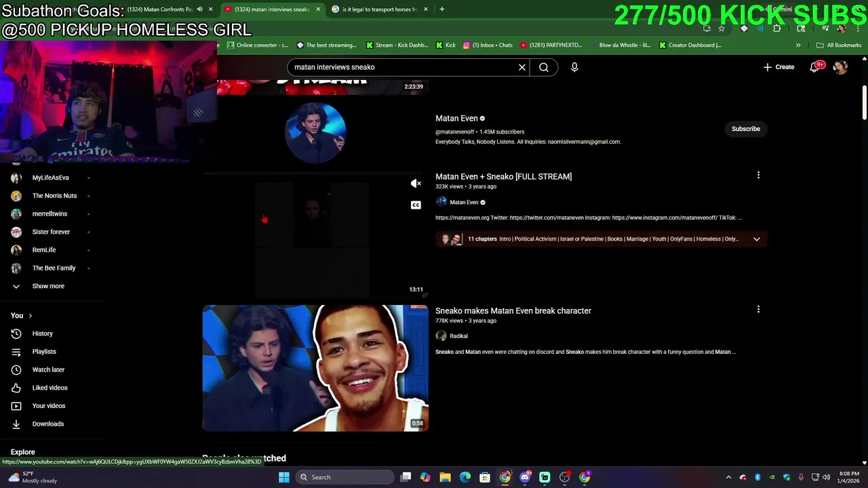Clear the YouTube search box text
Viewport: 868px width, 488px height.
click(x=522, y=67)
